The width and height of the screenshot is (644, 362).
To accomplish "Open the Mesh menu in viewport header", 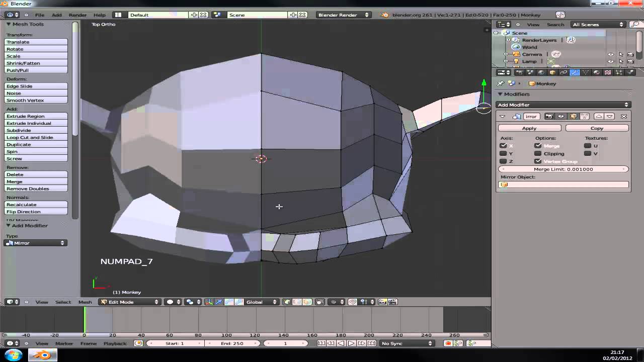I will 85,302.
